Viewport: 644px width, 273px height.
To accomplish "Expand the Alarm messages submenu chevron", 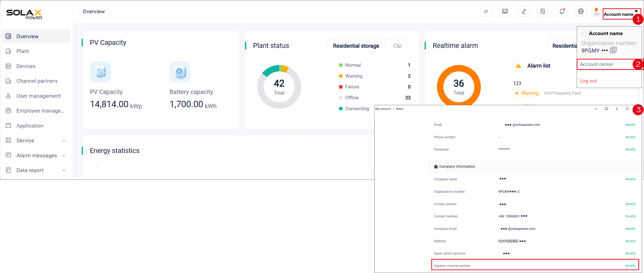I will click(64, 156).
